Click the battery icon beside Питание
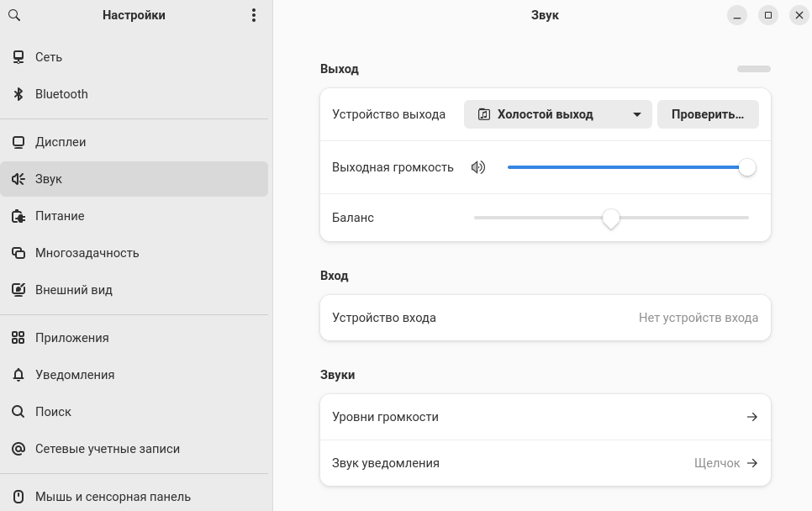Image resolution: width=812 pixels, height=511 pixels. point(18,216)
